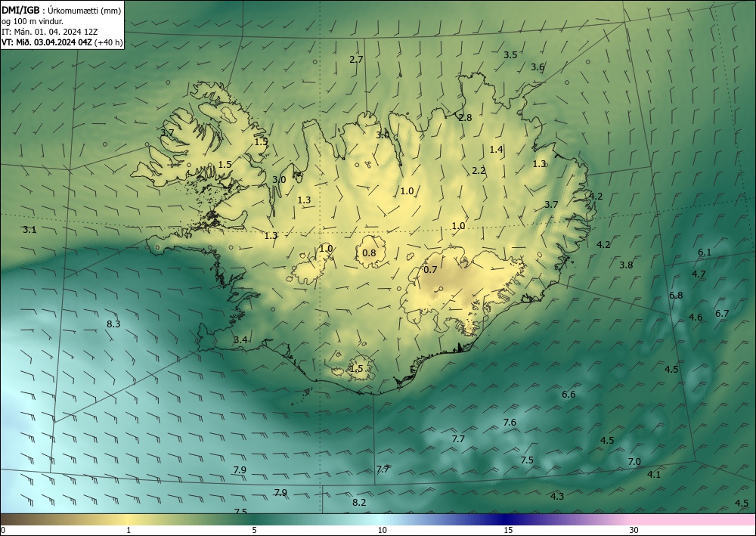Click the 3.8 value off the east coast
The width and height of the screenshot is (756, 536).
click(x=626, y=265)
